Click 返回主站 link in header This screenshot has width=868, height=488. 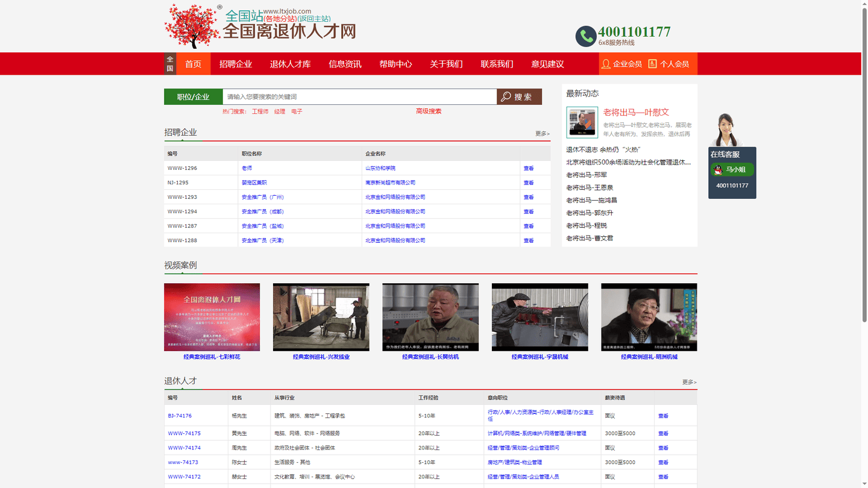coord(314,19)
